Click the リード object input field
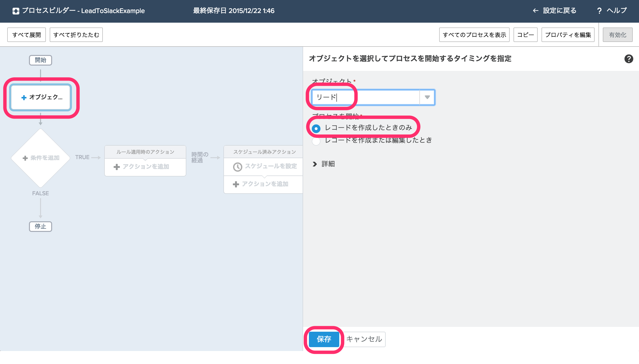 point(366,97)
